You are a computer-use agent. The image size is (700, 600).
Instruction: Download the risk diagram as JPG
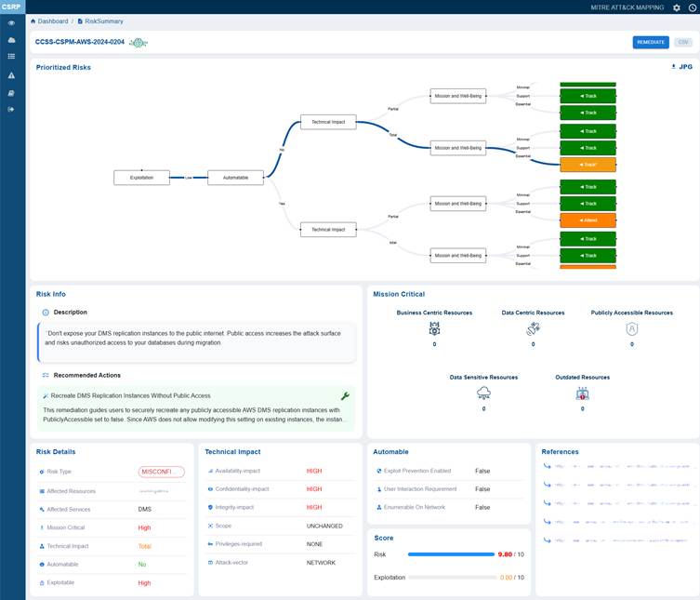[x=681, y=67]
